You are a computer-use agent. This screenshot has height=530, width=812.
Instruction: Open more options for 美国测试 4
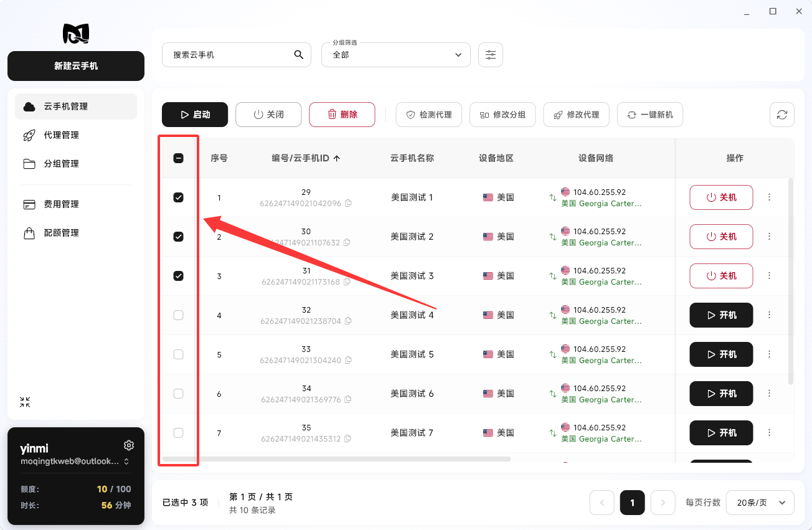(769, 315)
